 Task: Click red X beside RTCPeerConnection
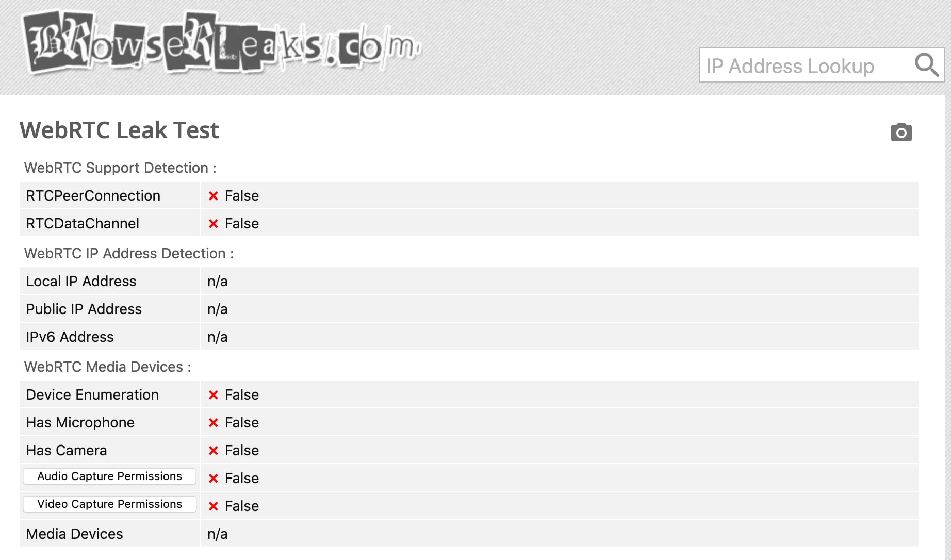(214, 196)
